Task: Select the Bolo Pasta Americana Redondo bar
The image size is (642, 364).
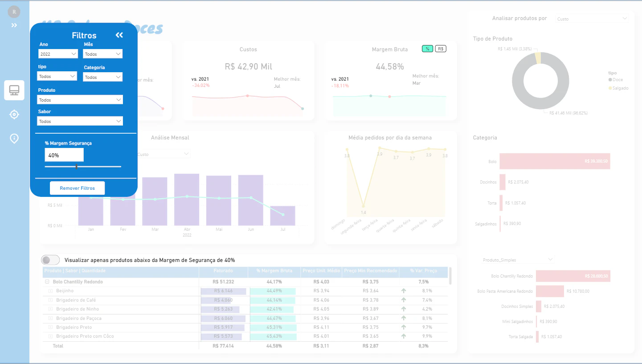Action: point(550,291)
